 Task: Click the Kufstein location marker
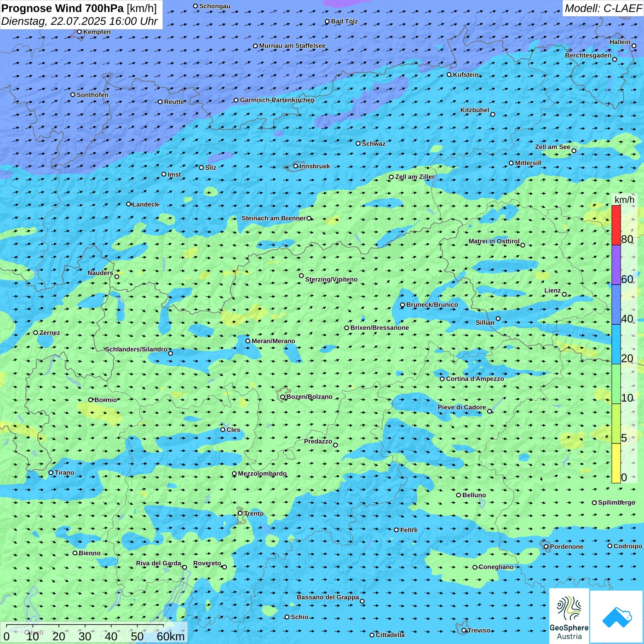[x=449, y=75]
